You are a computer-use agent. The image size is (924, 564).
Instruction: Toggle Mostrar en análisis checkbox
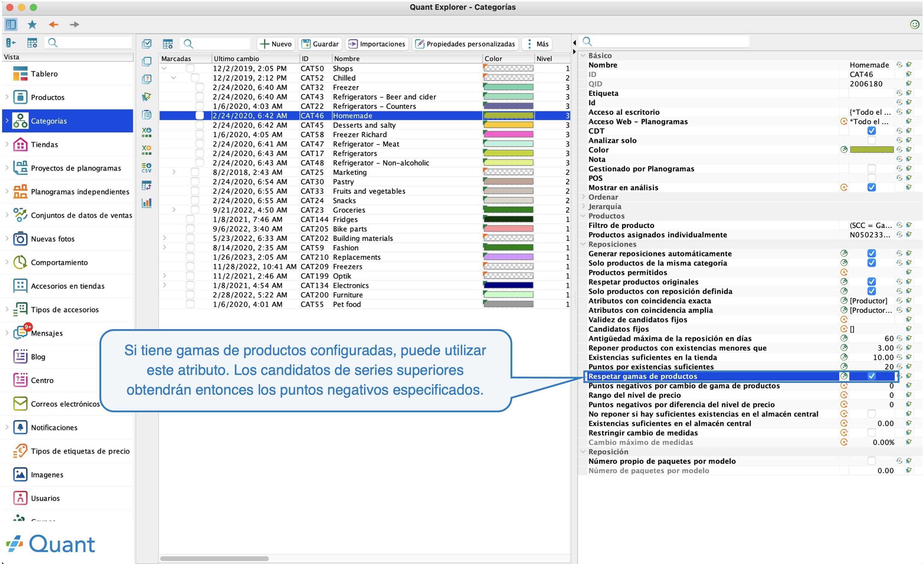[x=872, y=187]
